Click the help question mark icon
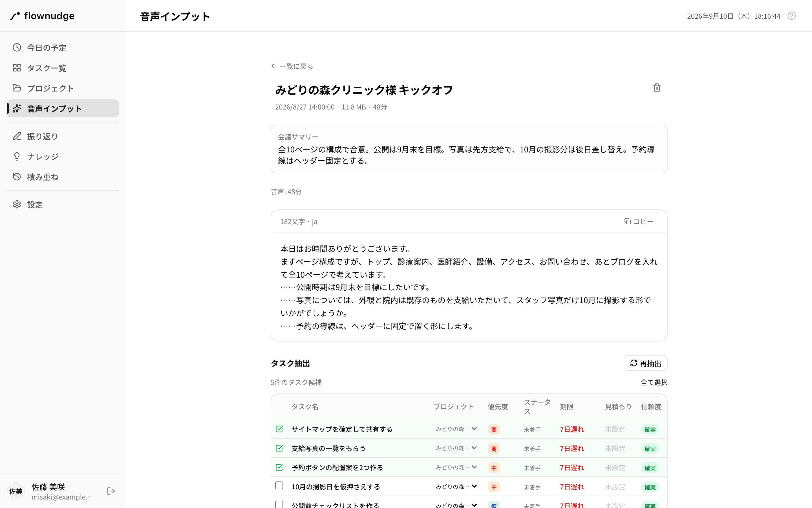The height and width of the screenshot is (508, 812). (x=791, y=16)
